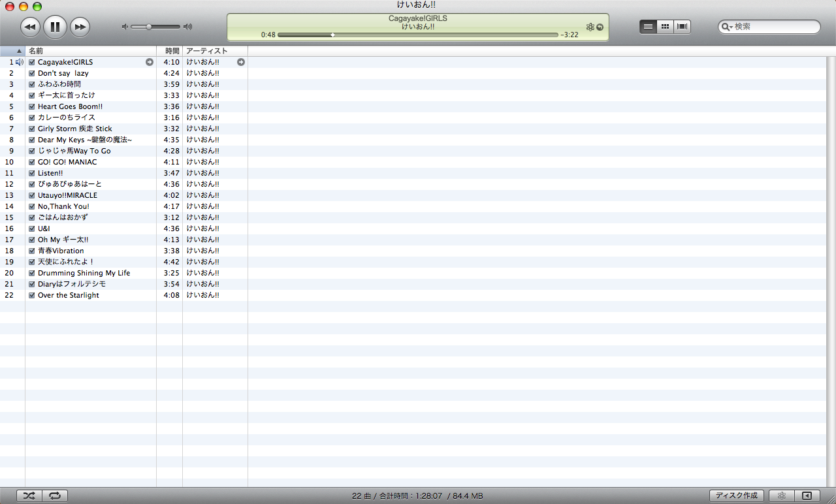Open the search magnifier dropdown
The width and height of the screenshot is (836, 504).
(x=727, y=27)
